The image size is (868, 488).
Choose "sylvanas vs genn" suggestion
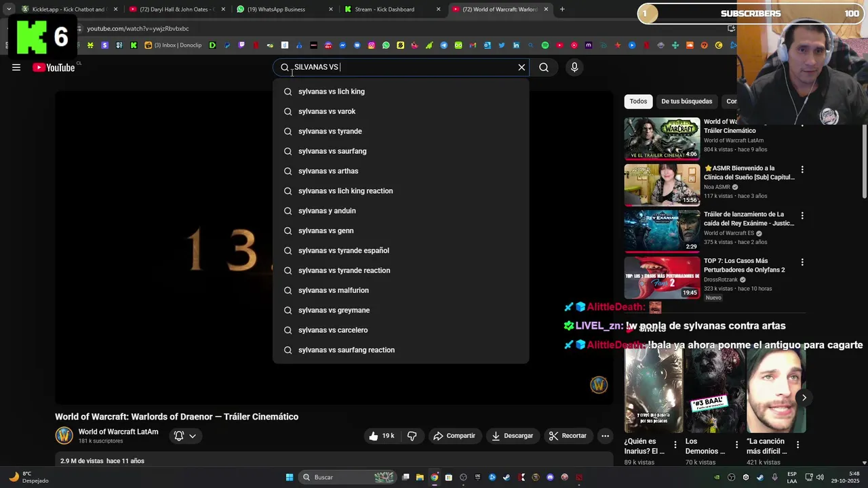(401, 230)
